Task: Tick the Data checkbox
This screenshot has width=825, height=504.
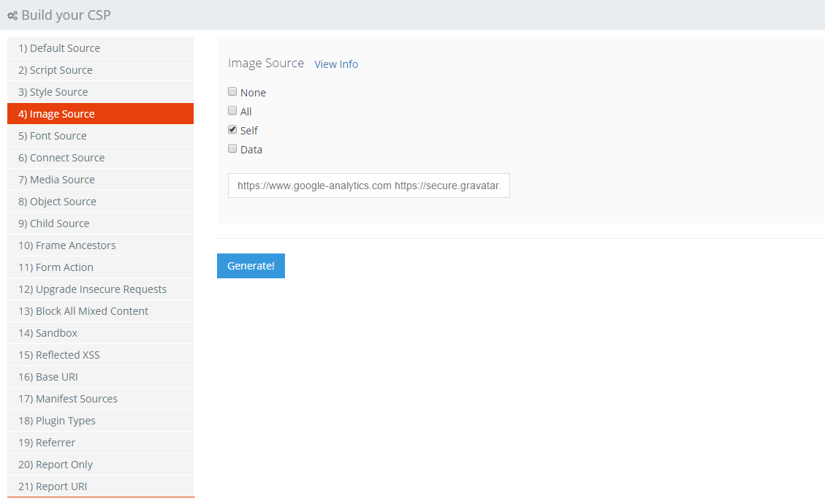Action: tap(232, 149)
